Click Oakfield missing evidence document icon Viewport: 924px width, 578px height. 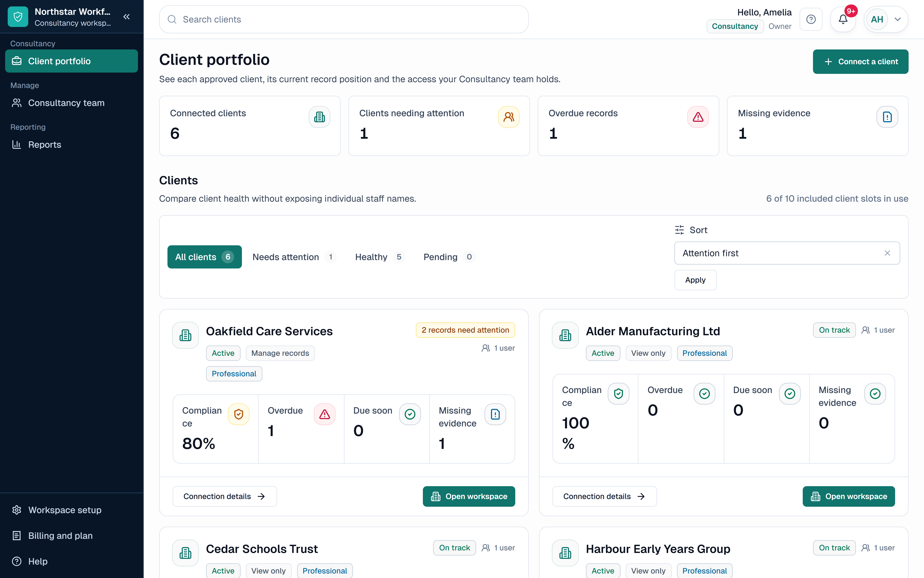point(495,414)
